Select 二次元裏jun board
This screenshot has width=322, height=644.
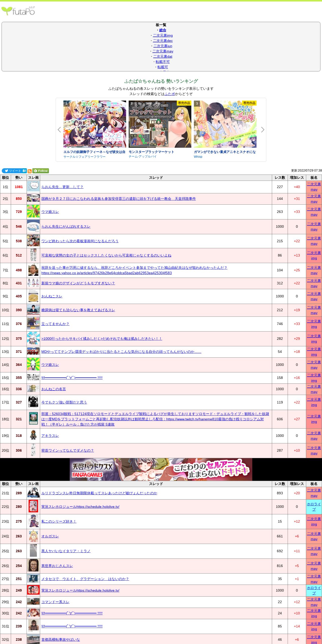point(163,46)
